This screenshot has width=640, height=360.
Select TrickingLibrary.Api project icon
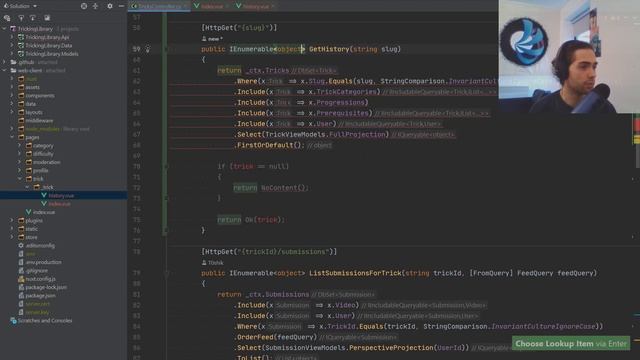[x=21, y=37]
